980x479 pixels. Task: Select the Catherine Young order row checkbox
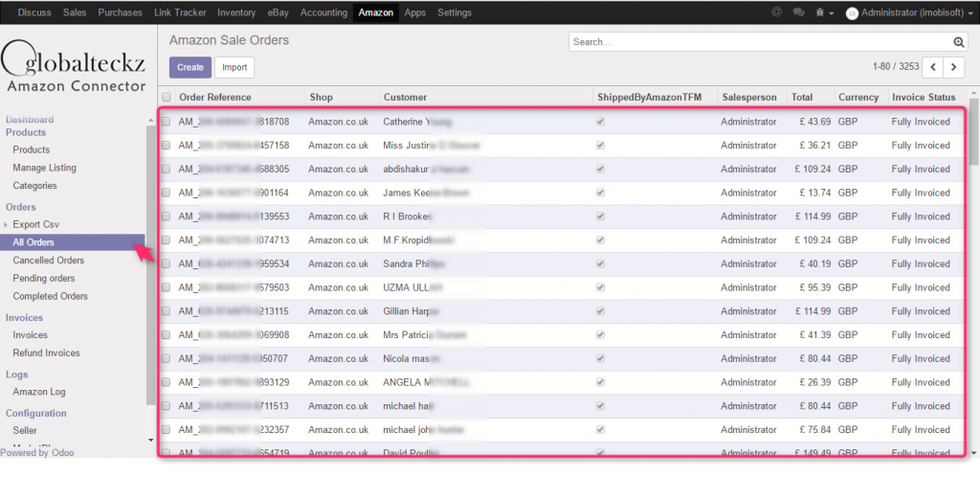[167, 123]
